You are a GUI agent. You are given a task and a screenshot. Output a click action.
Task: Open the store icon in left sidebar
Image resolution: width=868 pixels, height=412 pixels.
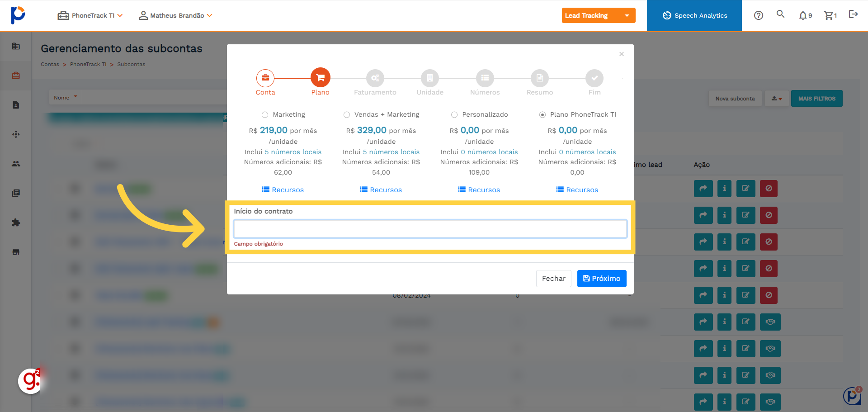pyautogui.click(x=16, y=252)
